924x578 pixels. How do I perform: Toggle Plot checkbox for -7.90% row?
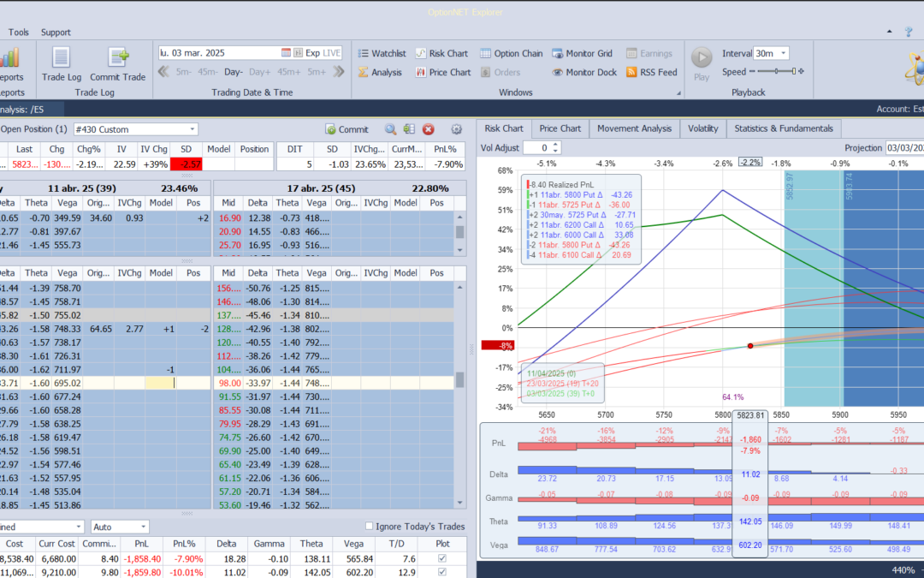442,558
